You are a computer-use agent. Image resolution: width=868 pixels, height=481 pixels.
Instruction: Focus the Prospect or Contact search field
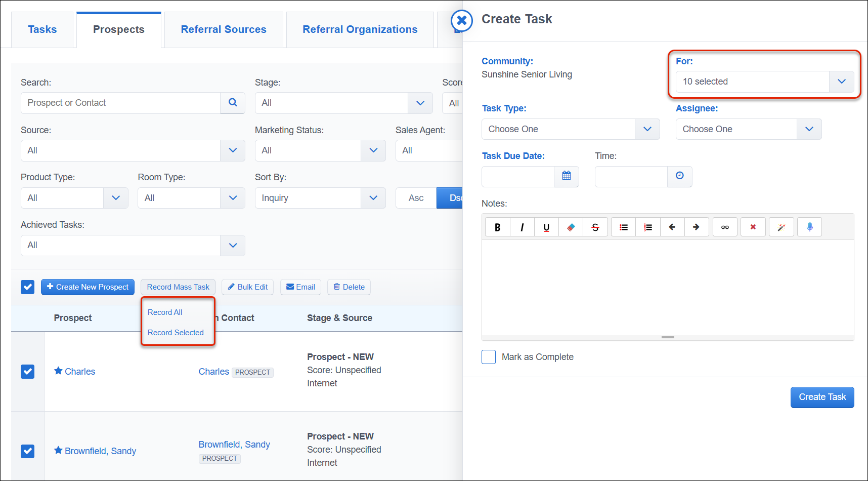(120, 103)
